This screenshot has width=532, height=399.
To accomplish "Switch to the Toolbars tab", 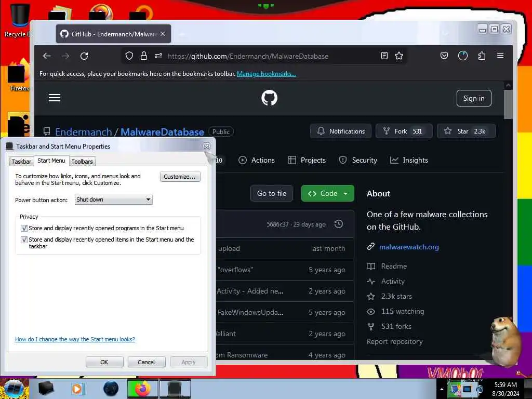I will (82, 162).
